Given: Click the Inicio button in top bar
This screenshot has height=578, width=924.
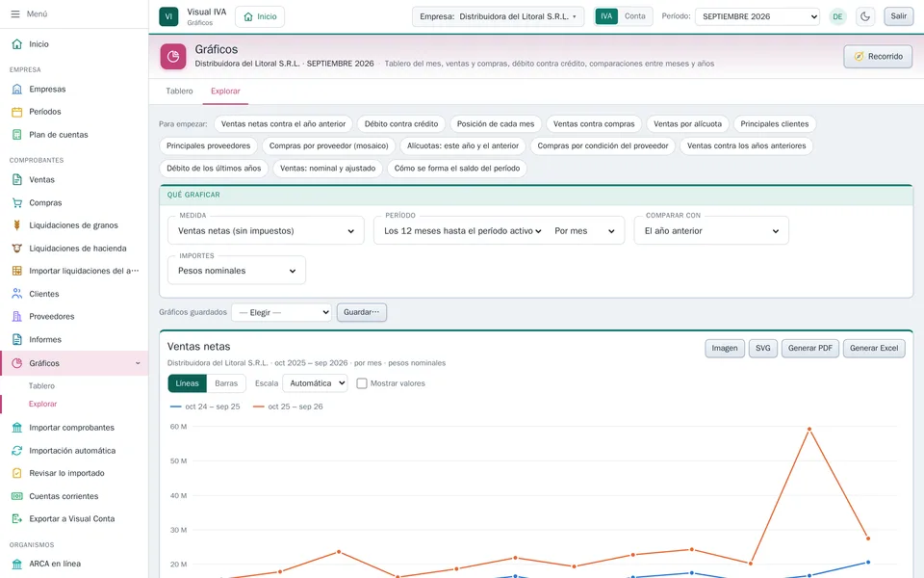Looking at the screenshot, I should 260,16.
